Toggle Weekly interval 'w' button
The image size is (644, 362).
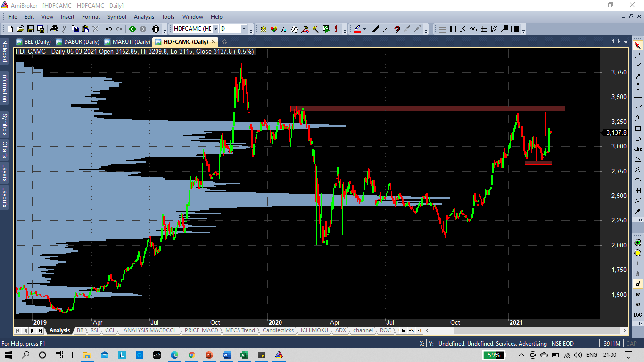click(637, 294)
